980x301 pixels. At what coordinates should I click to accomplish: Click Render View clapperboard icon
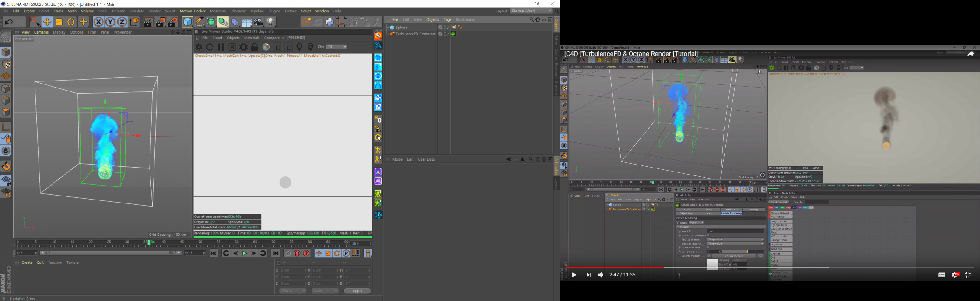point(148,22)
